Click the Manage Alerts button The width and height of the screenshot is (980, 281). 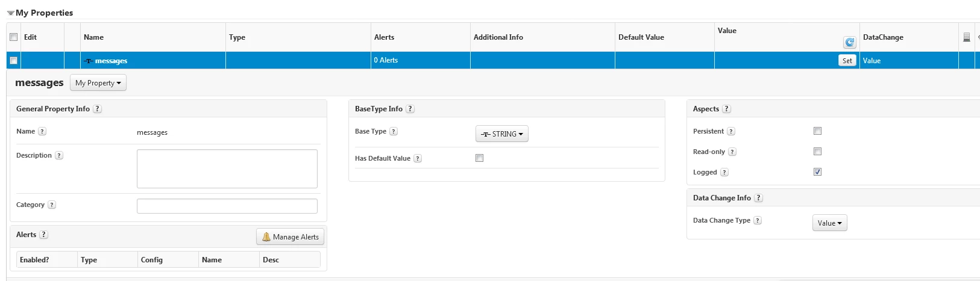[x=291, y=236]
